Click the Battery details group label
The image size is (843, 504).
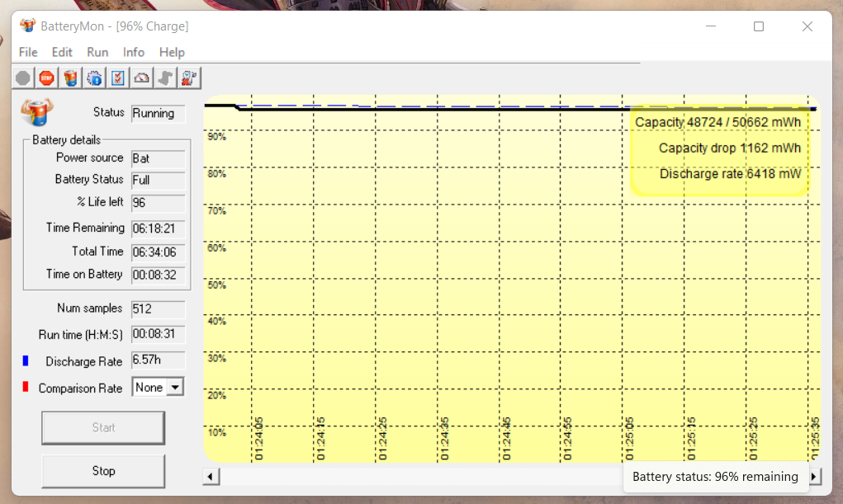(x=66, y=140)
